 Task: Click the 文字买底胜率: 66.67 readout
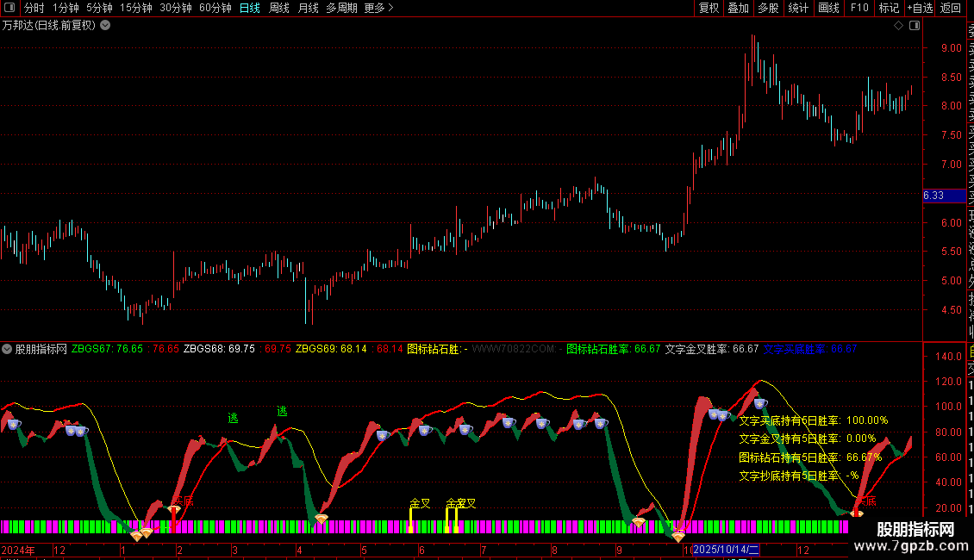810,349
